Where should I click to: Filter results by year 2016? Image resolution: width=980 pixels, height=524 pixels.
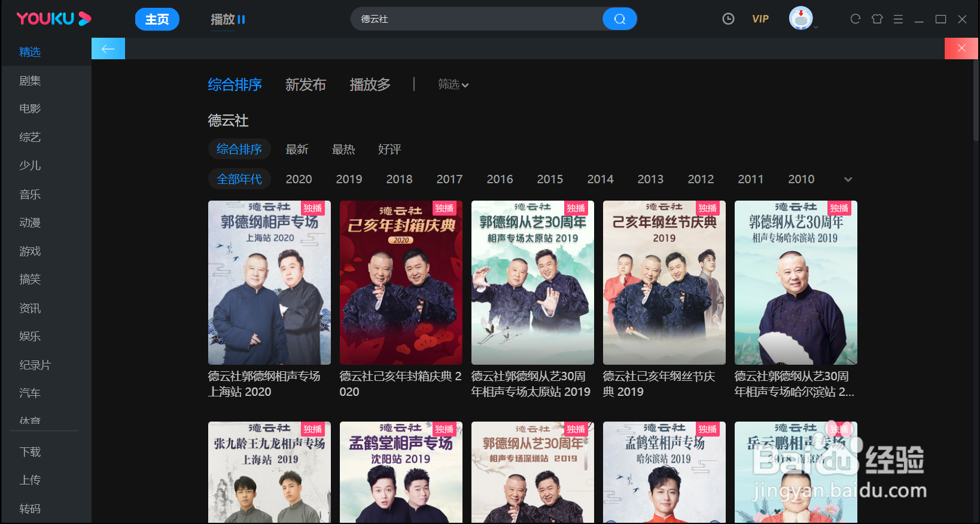point(500,179)
